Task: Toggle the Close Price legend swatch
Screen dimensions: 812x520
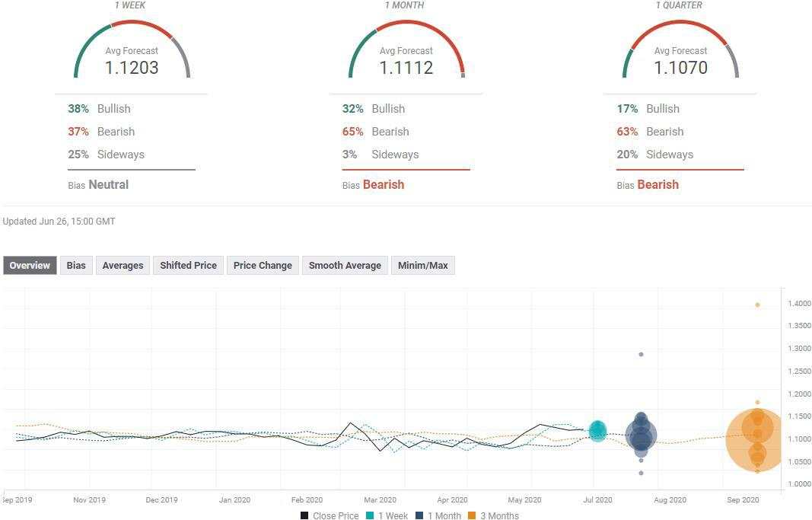Action: (304, 515)
